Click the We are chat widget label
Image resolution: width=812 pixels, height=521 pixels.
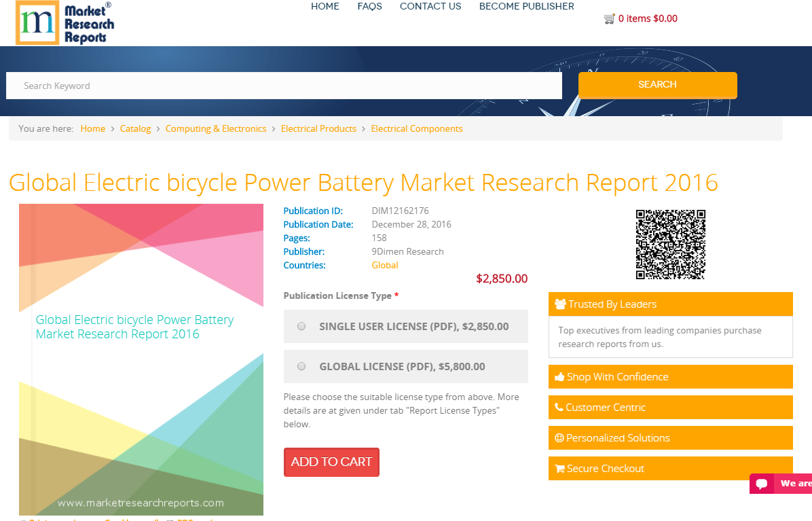[796, 483]
